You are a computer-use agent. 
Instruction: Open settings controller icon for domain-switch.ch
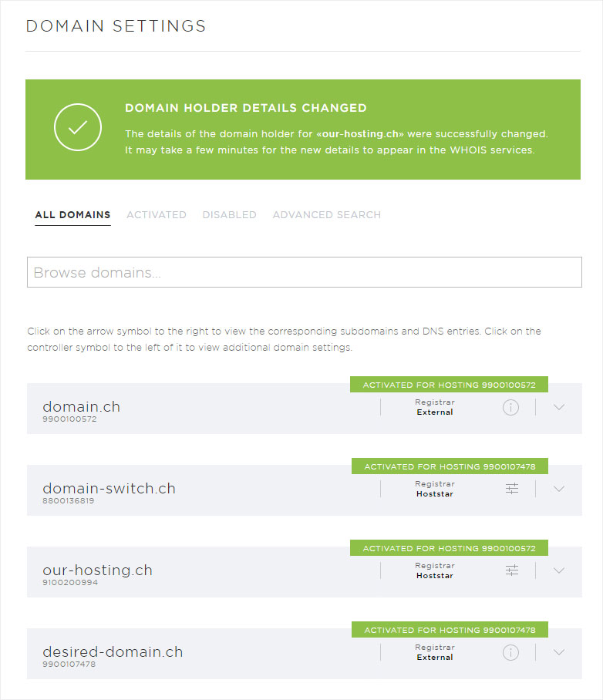pos(512,489)
